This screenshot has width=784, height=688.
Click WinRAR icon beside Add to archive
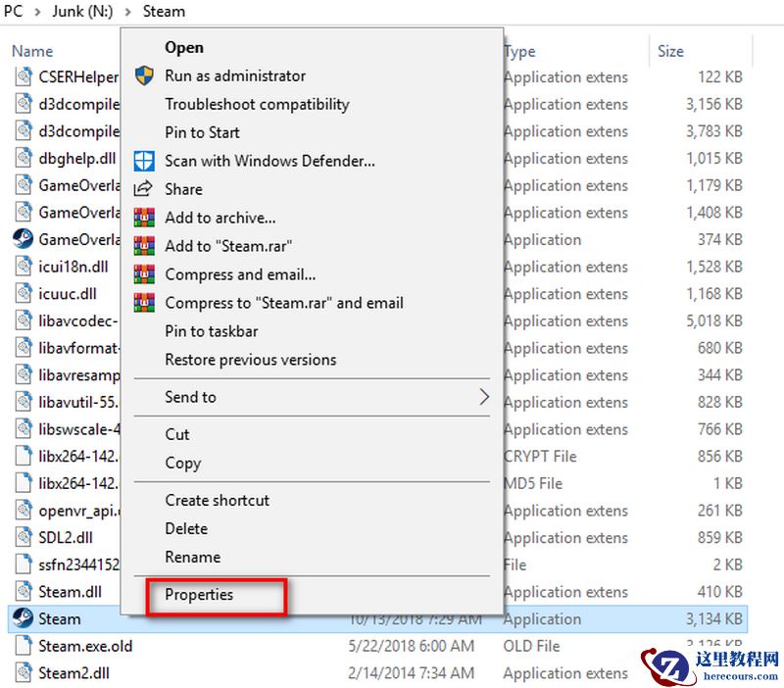(144, 218)
